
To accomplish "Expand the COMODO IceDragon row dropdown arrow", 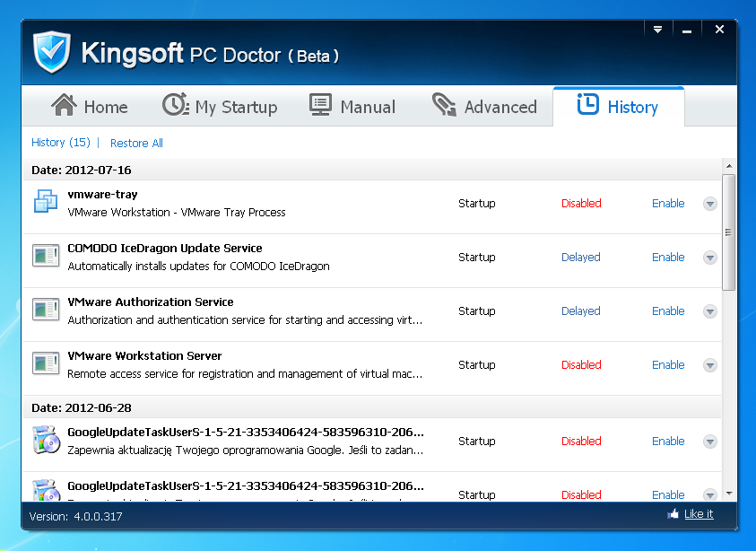I will 709,258.
